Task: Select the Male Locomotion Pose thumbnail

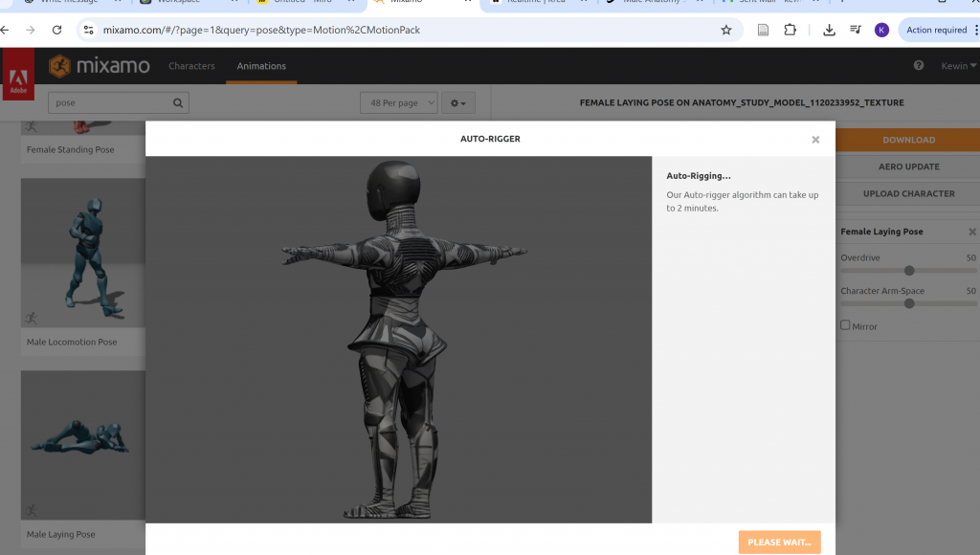Action: coord(83,253)
